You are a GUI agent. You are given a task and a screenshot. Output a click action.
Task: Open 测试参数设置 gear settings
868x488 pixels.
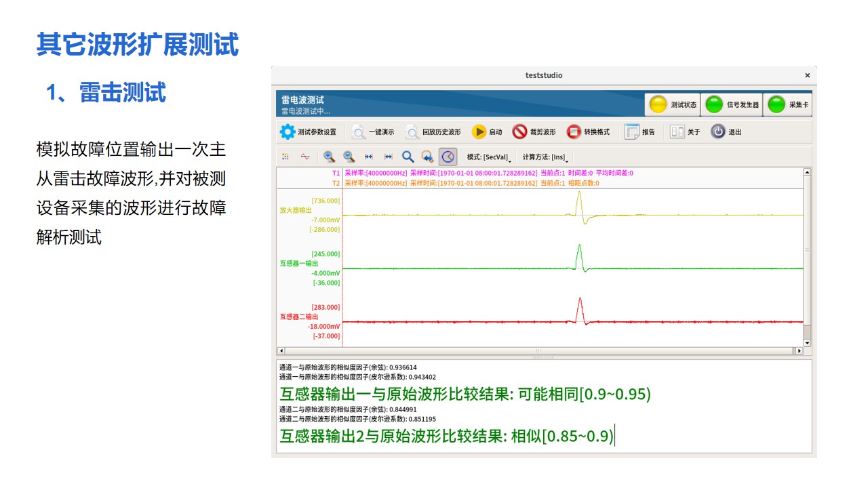pos(308,132)
